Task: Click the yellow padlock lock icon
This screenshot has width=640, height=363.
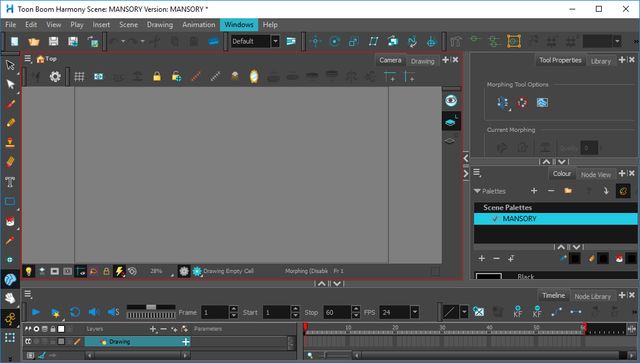Action: [x=157, y=76]
